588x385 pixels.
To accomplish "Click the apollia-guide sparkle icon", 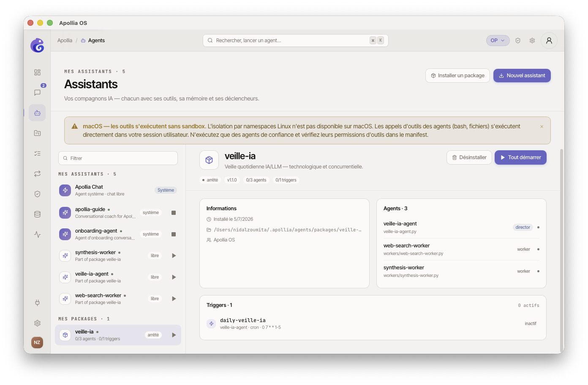I will [x=65, y=213].
